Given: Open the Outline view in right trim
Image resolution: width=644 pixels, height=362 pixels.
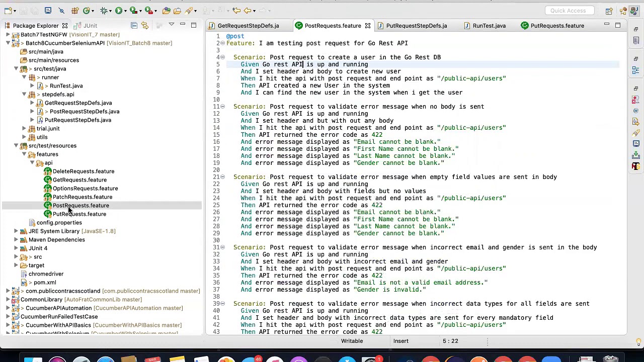Looking at the screenshot, I should tap(636, 69).
